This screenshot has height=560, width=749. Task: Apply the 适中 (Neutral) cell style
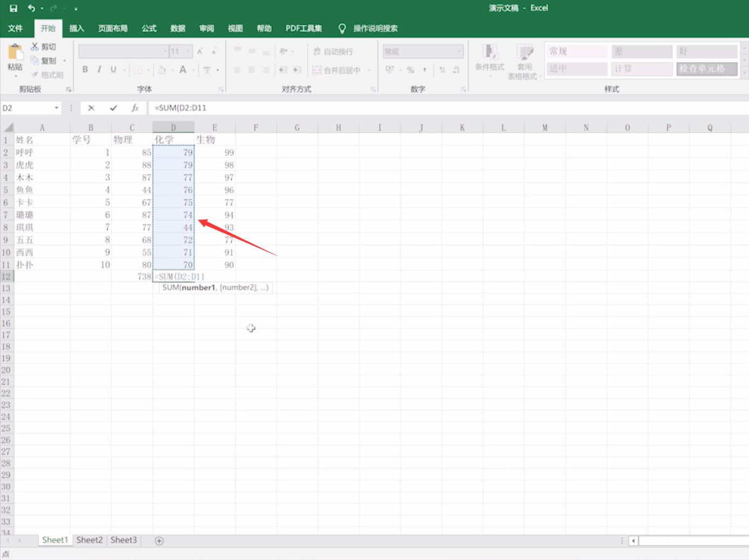[577, 69]
